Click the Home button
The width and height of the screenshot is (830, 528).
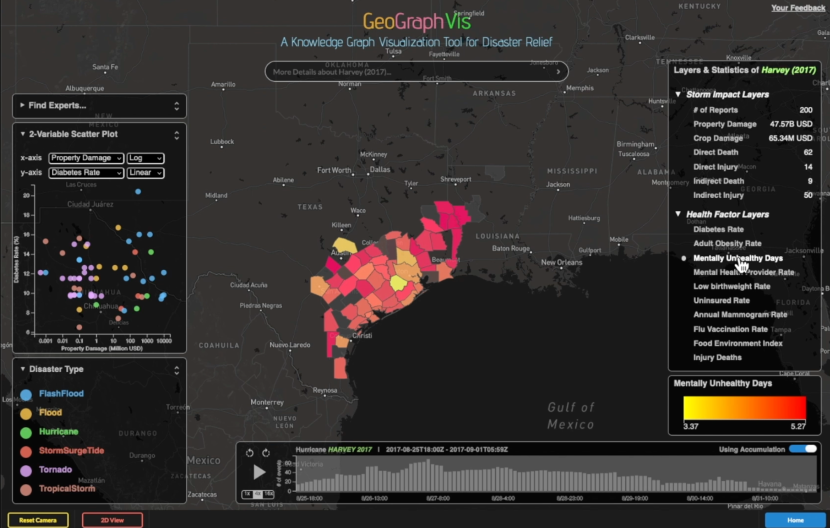(795, 520)
